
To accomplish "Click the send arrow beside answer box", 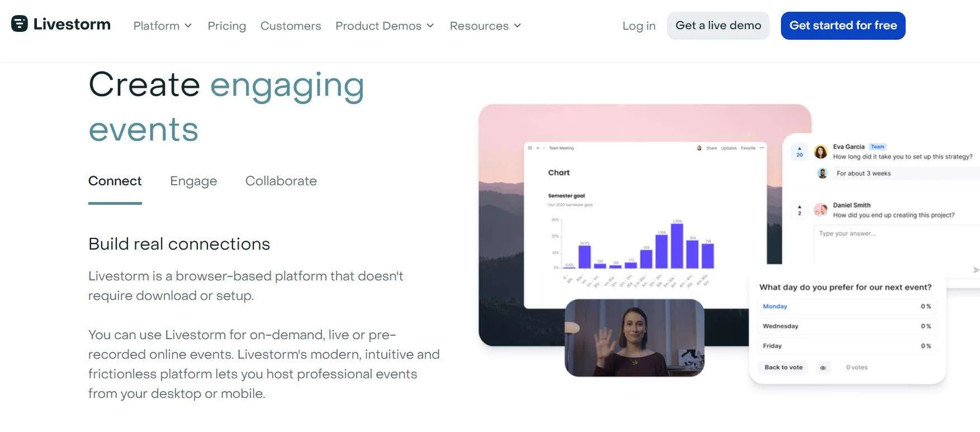I will click(x=976, y=270).
